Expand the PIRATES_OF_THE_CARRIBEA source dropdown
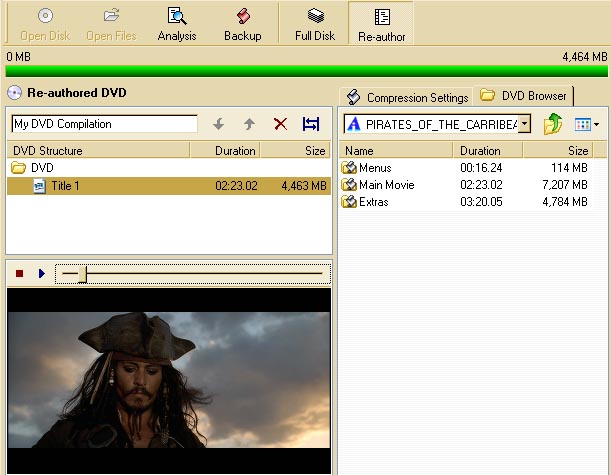Image resolution: width=611 pixels, height=475 pixels. point(524,124)
